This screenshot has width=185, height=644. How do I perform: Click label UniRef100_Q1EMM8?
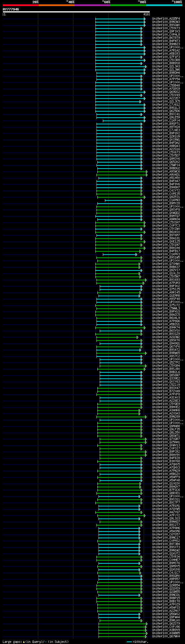tap(166, 296)
